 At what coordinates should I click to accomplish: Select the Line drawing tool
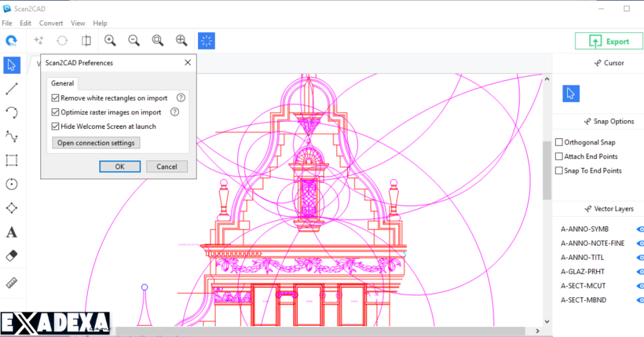[12, 89]
